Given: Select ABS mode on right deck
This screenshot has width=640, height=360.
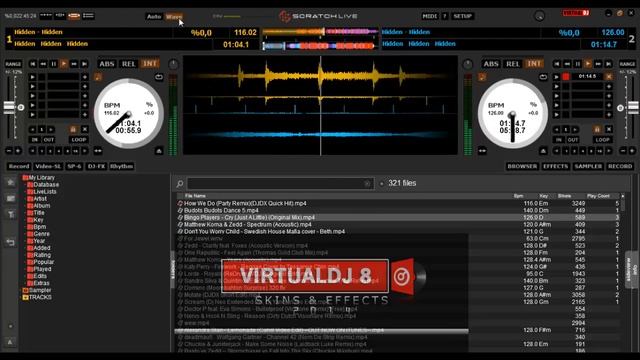Looking at the screenshot, I should tap(491, 64).
